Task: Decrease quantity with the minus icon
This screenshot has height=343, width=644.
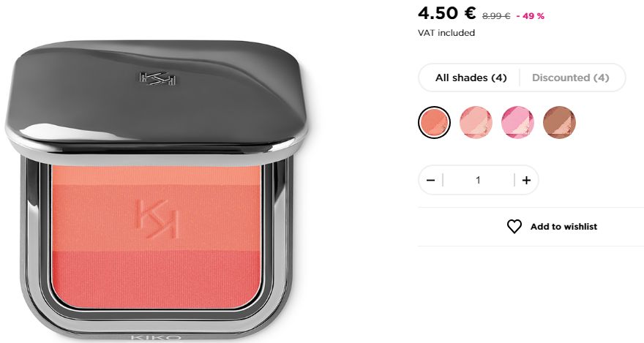Action: 430,180
